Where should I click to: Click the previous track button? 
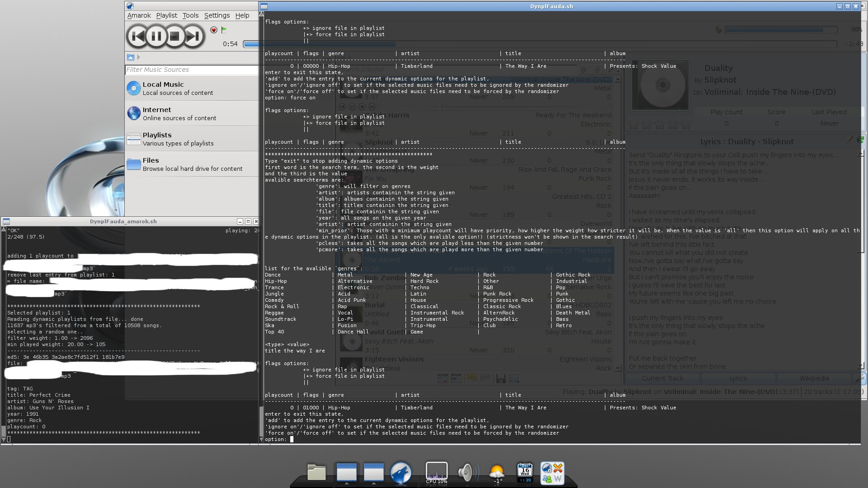pyautogui.click(x=138, y=36)
